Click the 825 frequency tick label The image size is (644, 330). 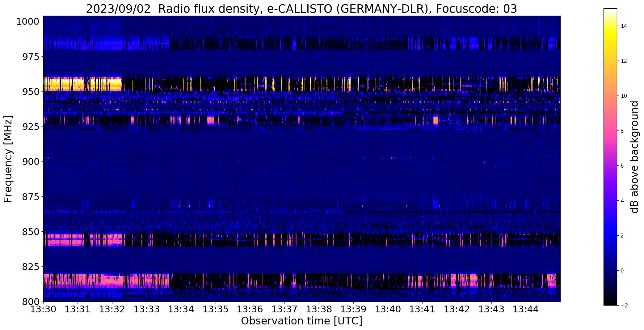click(x=31, y=267)
